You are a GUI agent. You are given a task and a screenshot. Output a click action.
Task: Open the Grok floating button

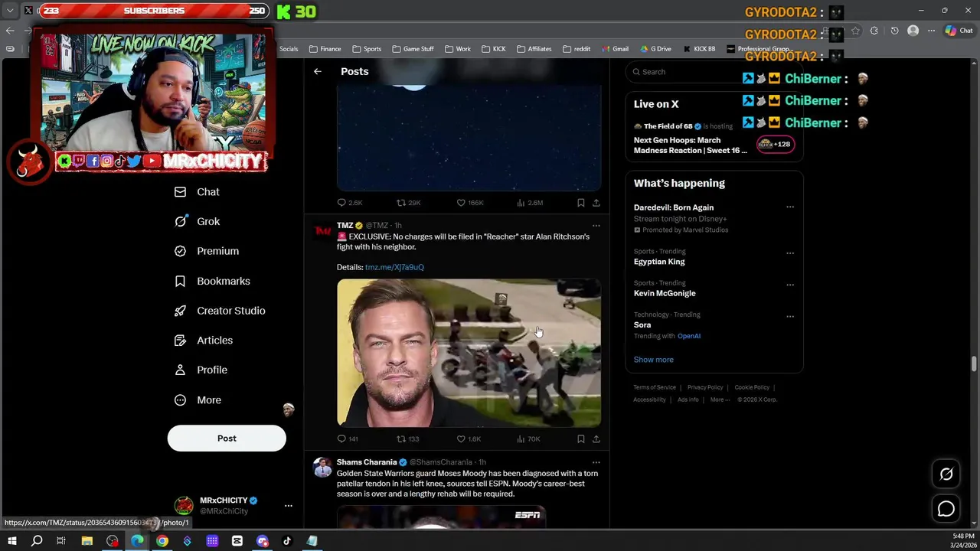pyautogui.click(x=946, y=474)
